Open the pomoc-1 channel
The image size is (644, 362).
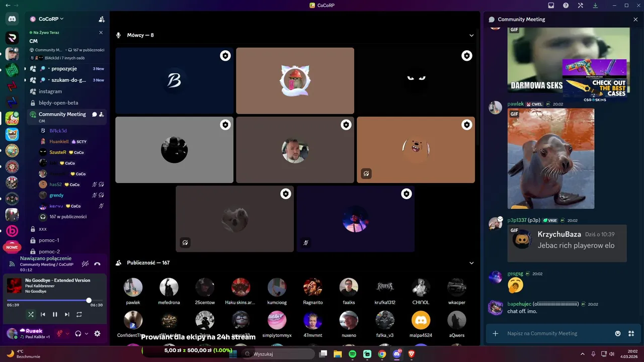pos(66,240)
